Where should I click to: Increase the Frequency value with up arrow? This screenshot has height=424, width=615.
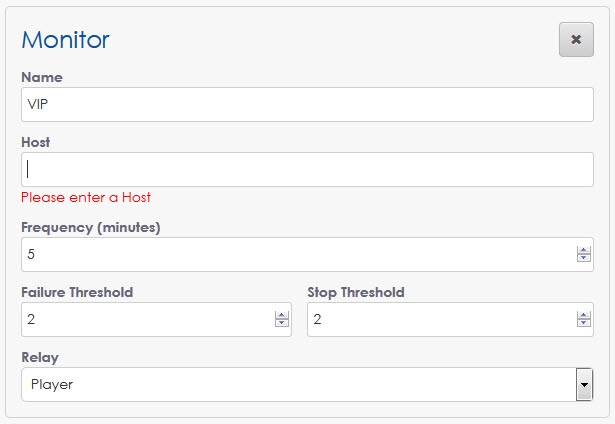(584, 250)
